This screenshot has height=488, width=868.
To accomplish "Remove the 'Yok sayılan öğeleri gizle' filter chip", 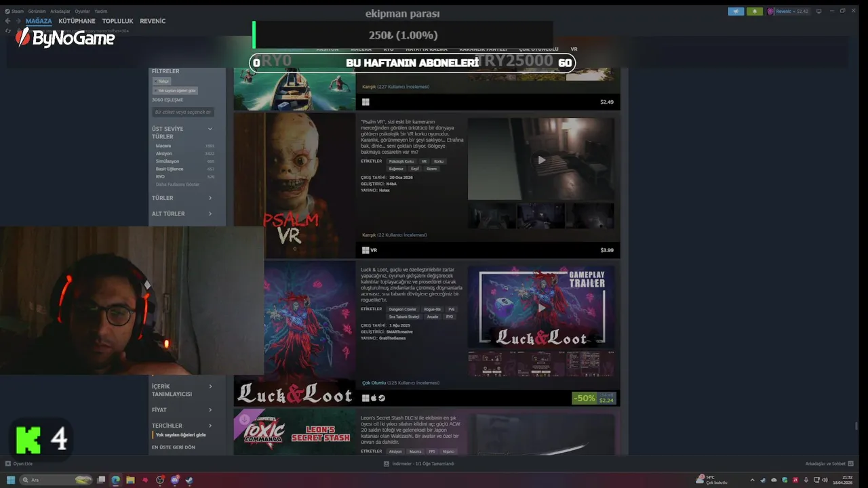I will (x=175, y=90).
